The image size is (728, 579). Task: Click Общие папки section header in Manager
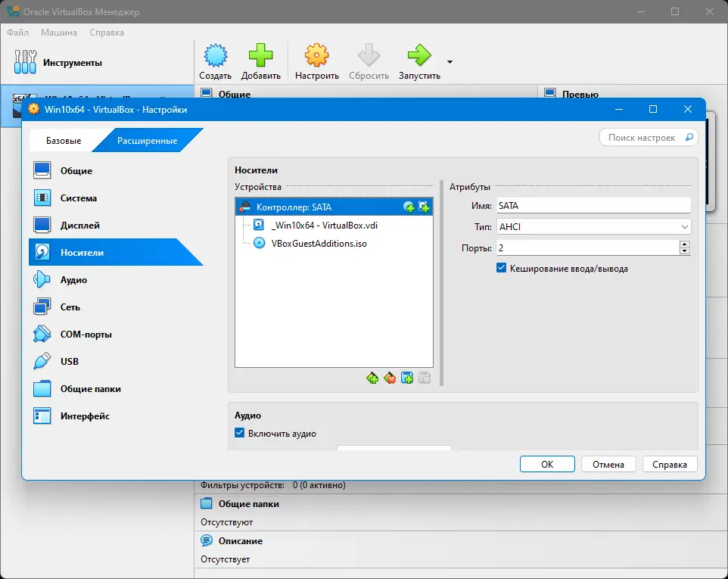point(248,504)
